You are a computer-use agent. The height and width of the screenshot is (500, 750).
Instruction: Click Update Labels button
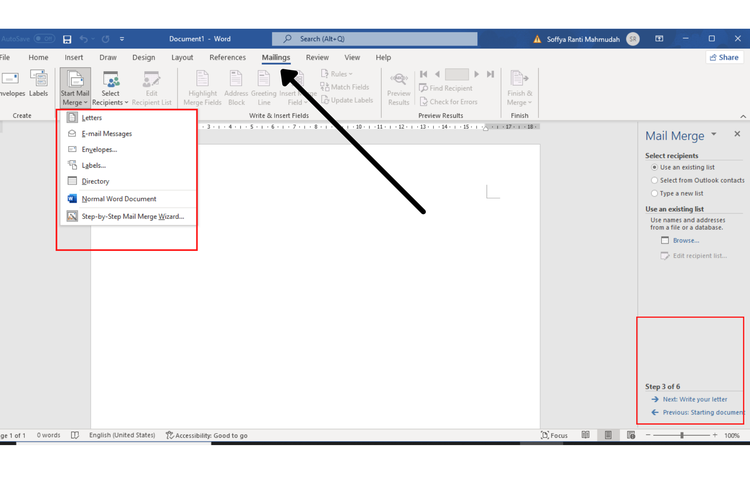coord(347,100)
